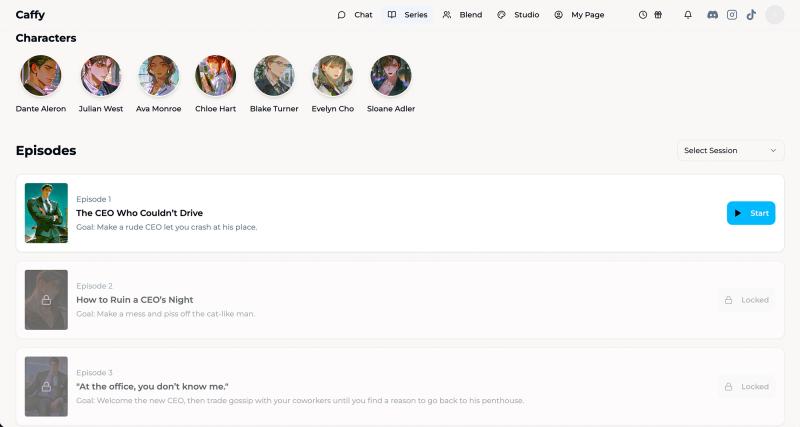The image size is (800, 427).
Task: Click the gift rewards icon
Action: coord(658,15)
